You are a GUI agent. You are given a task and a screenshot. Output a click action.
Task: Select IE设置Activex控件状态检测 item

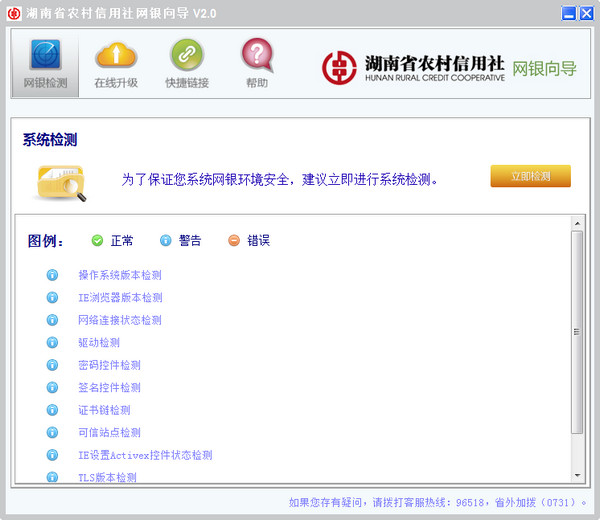pos(145,455)
